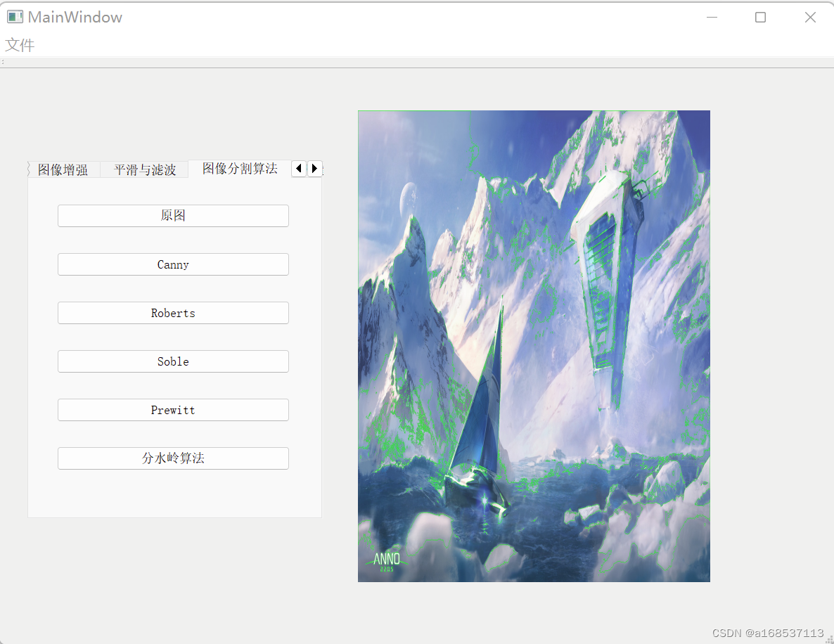Viewport: 834px width, 644px height.
Task: Minimize the MainWindow window
Action: pos(712,18)
